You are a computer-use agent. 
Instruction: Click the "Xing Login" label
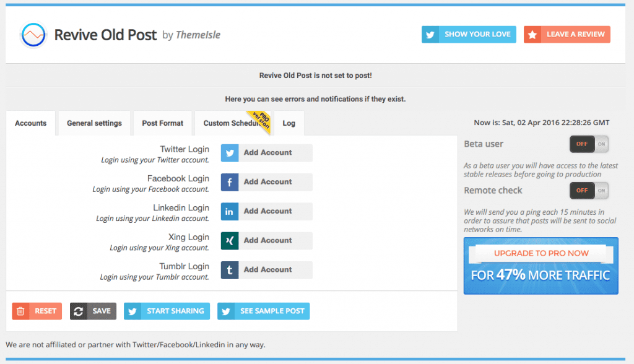(189, 237)
